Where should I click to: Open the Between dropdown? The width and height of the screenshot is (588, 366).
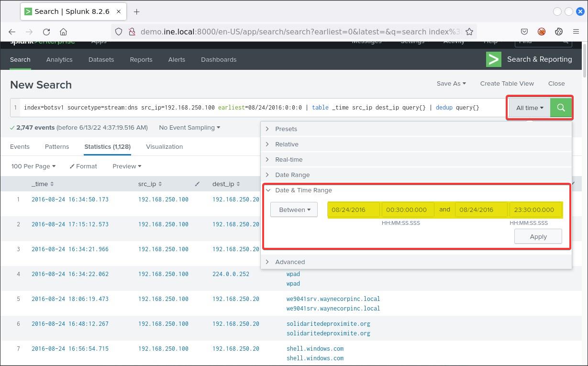[x=294, y=210]
